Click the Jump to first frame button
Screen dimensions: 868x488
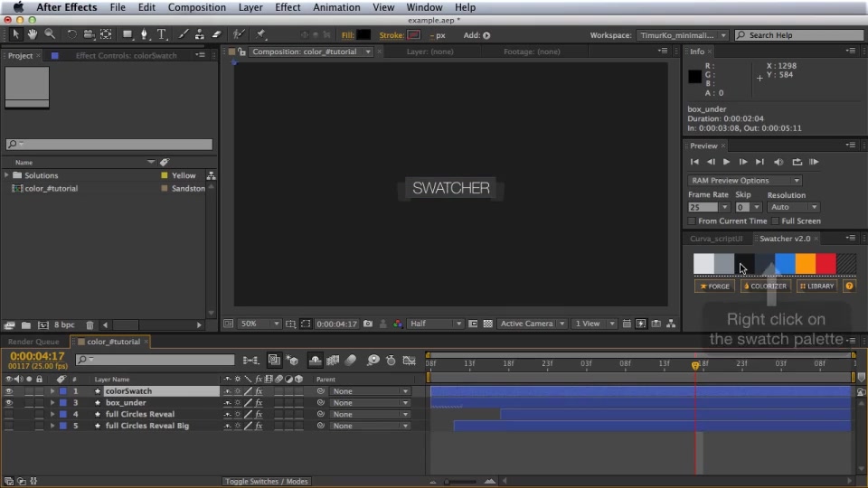click(694, 162)
